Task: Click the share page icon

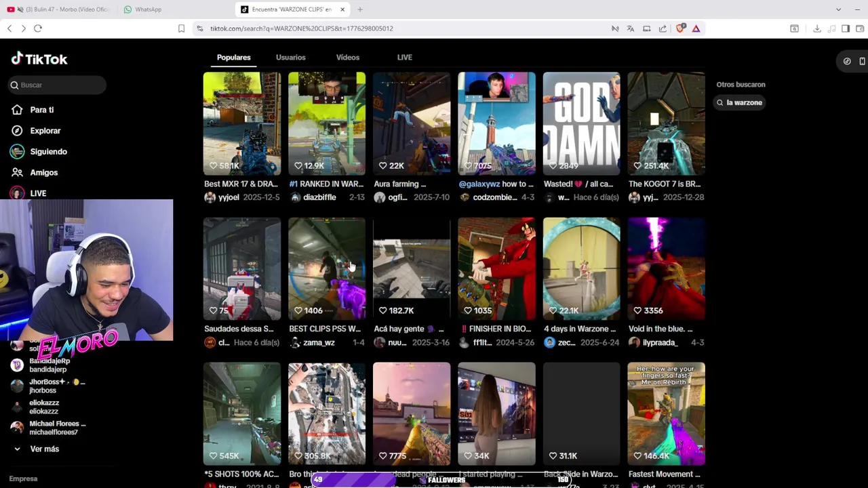Action: [663, 28]
